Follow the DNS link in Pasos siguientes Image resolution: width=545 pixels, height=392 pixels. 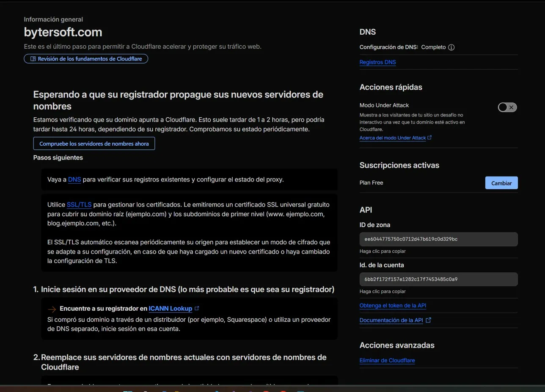74,179
